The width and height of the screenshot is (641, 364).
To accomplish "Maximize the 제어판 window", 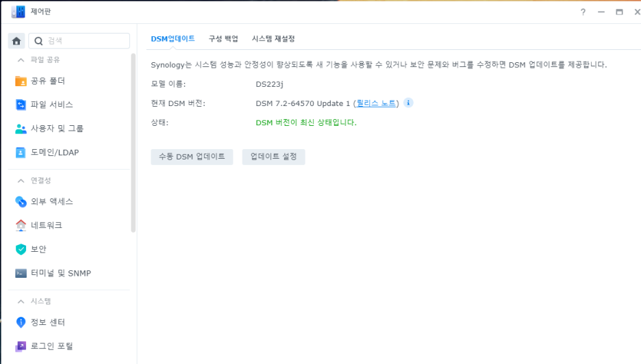I will (x=619, y=12).
